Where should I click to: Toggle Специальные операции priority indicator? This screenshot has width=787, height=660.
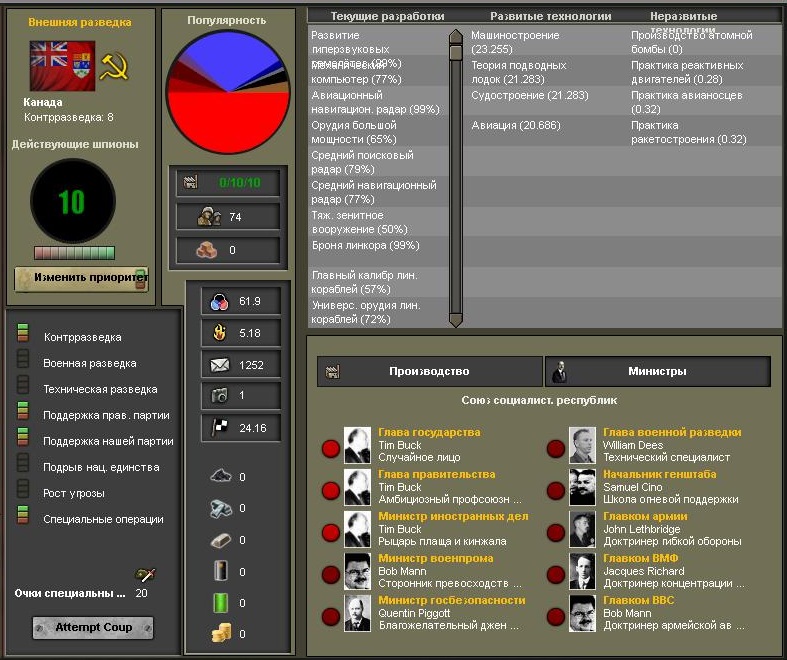(23, 515)
